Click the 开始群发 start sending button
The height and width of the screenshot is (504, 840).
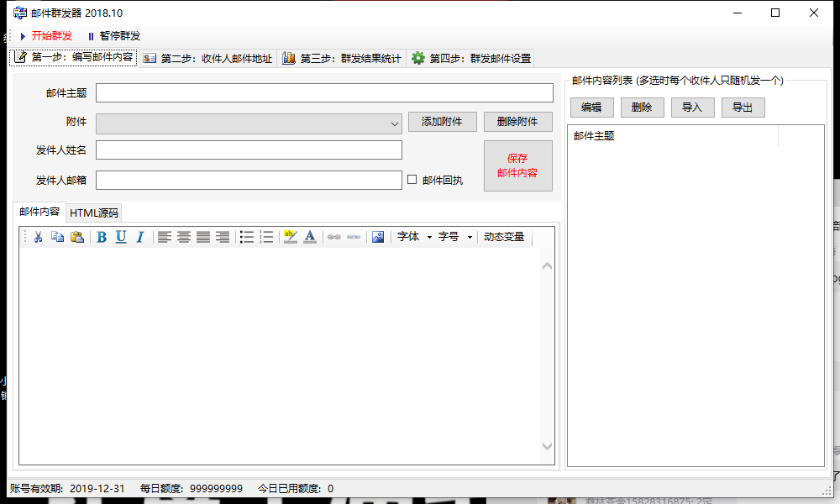46,36
